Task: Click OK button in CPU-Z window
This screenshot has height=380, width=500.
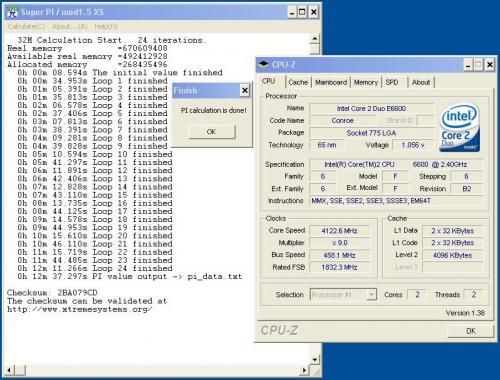Action: (470, 331)
